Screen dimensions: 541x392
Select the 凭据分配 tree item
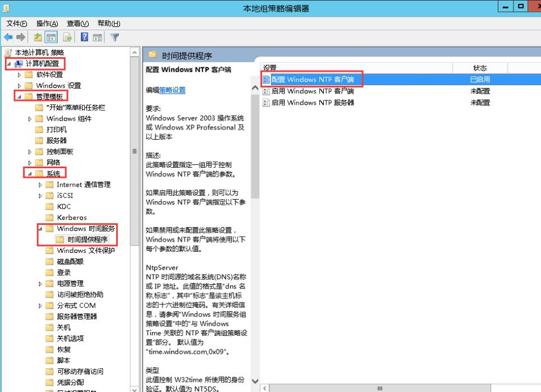[70, 382]
